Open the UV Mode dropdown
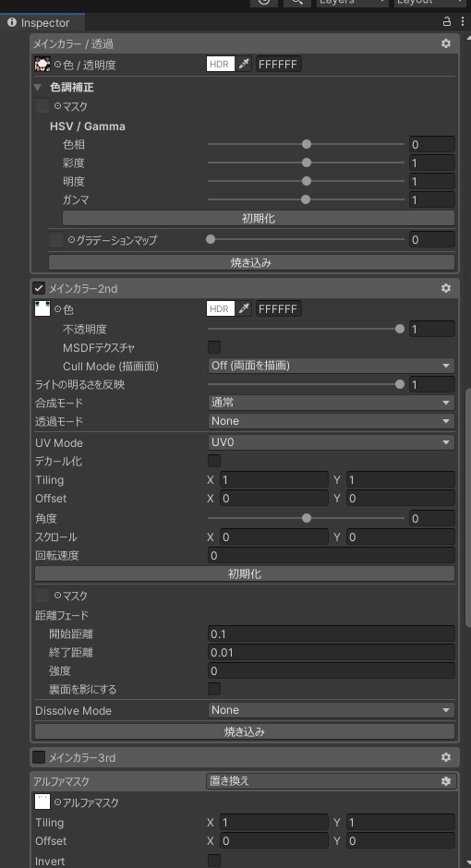 pyautogui.click(x=331, y=442)
